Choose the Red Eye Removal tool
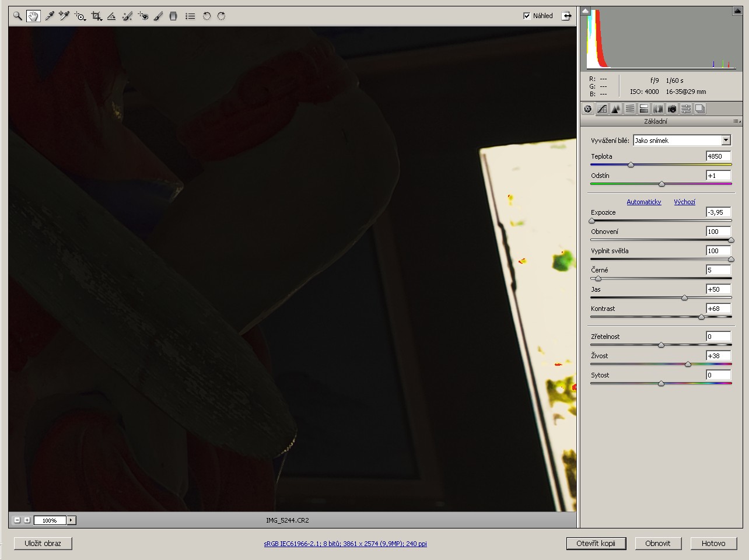 tap(143, 16)
